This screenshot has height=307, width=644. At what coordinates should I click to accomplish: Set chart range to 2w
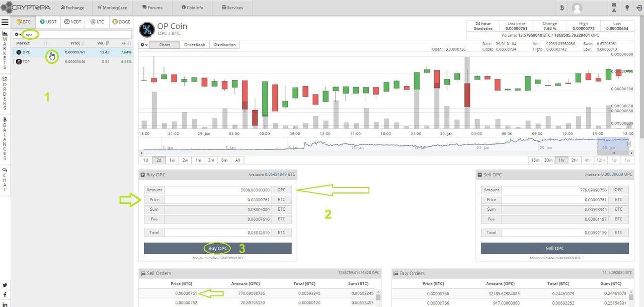tap(185, 160)
